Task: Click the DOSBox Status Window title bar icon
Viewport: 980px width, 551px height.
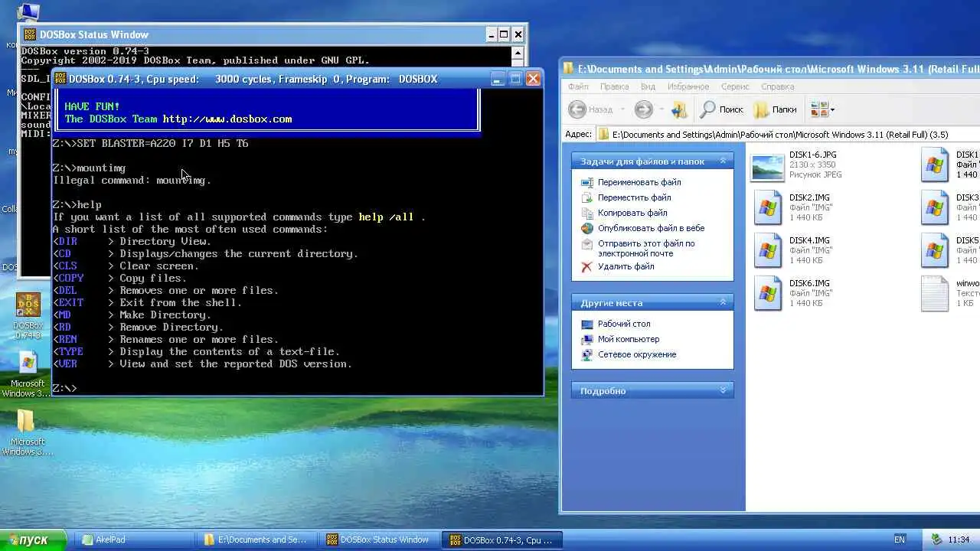Action: [x=29, y=34]
